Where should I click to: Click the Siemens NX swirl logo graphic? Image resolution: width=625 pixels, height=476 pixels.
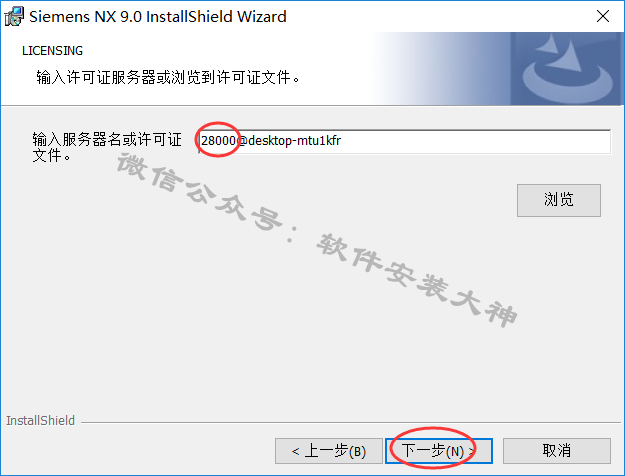tap(568, 68)
